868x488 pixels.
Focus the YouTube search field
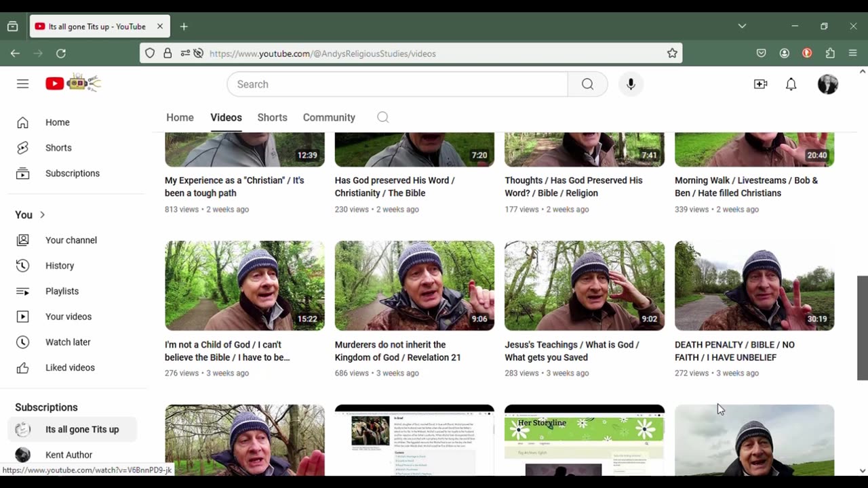point(397,84)
